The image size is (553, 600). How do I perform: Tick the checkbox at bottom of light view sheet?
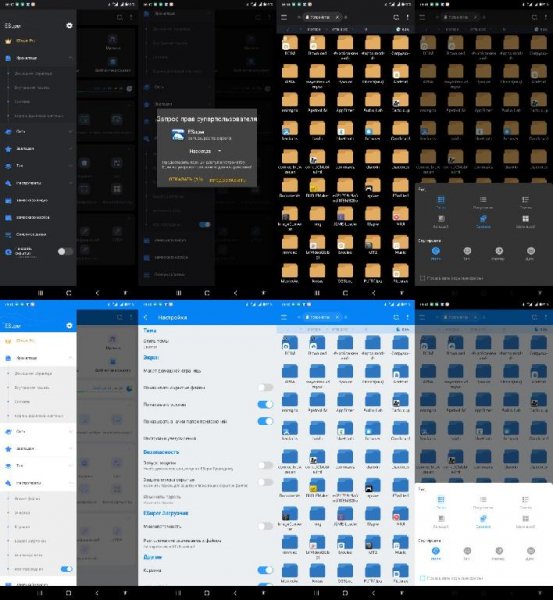(x=422, y=578)
